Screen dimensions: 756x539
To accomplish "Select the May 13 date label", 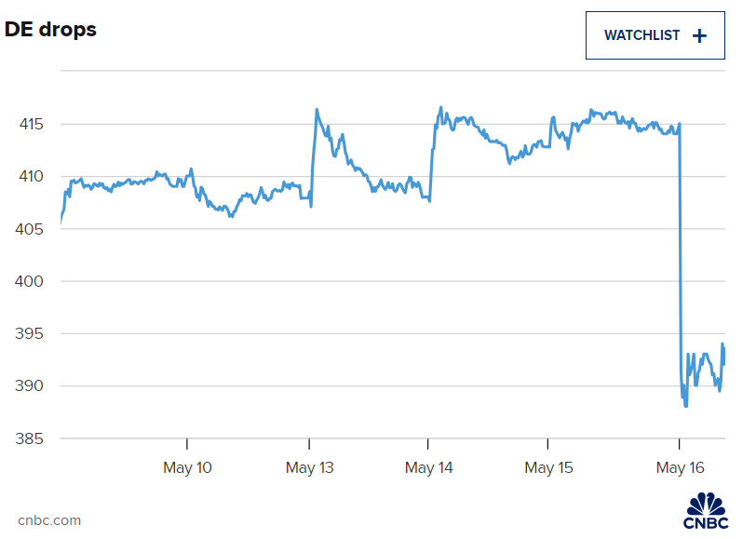I will click(308, 467).
